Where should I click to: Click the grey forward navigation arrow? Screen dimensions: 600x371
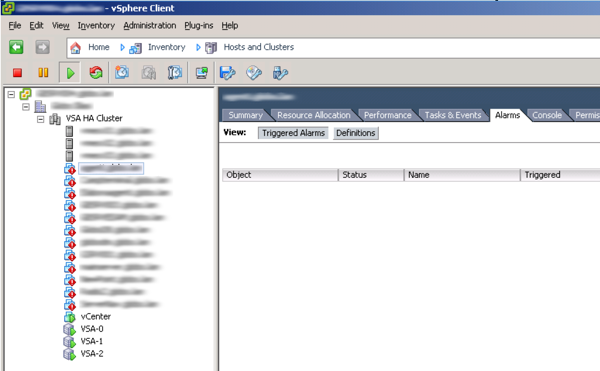pyautogui.click(x=42, y=47)
